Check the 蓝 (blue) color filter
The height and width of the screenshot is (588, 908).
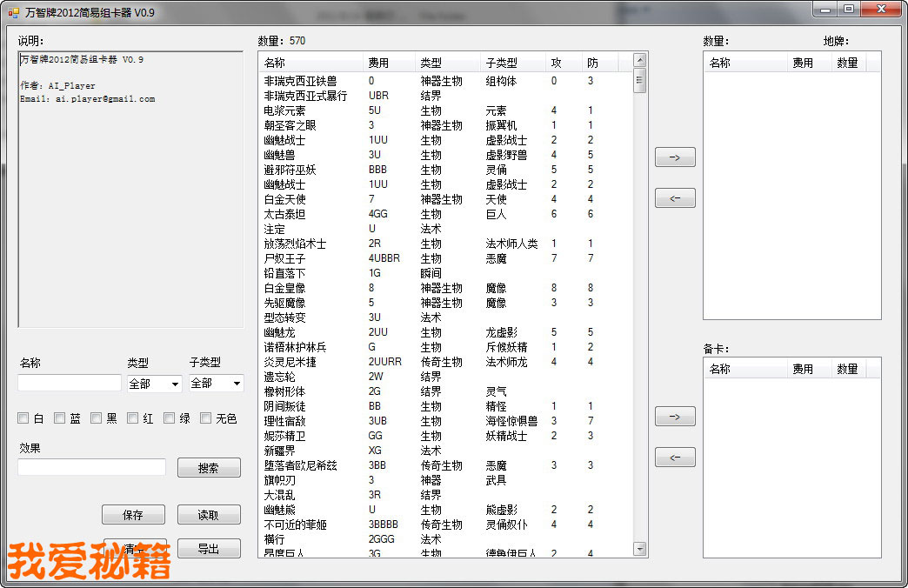[x=60, y=418]
